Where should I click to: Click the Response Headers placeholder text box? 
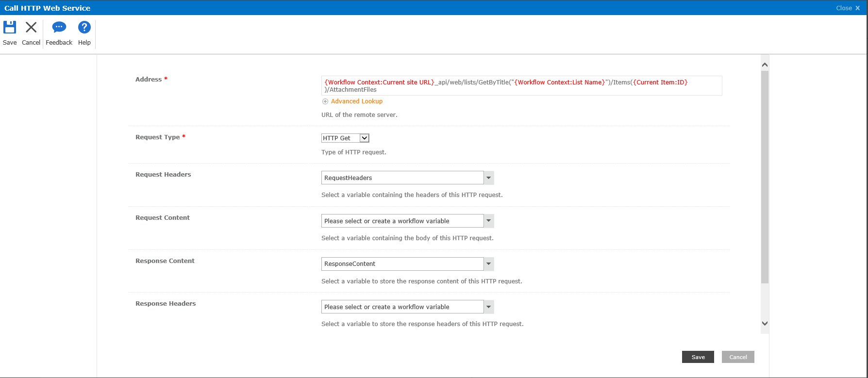pos(402,307)
